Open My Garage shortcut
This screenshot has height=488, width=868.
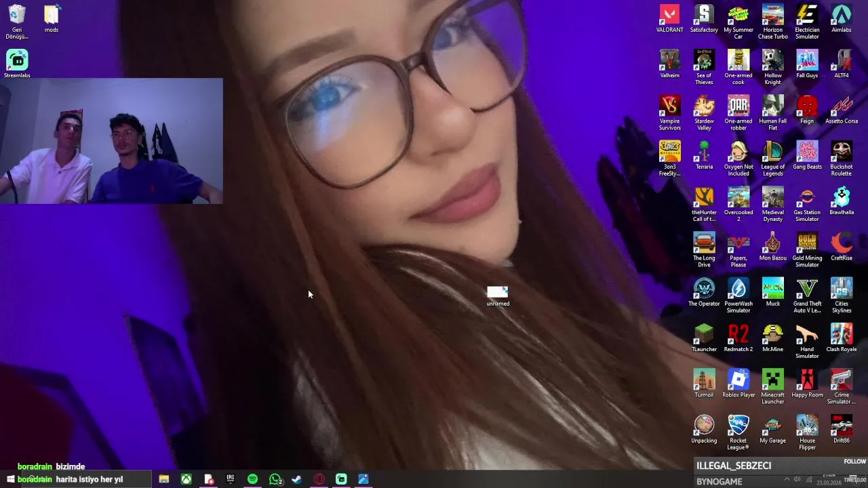pos(772,428)
